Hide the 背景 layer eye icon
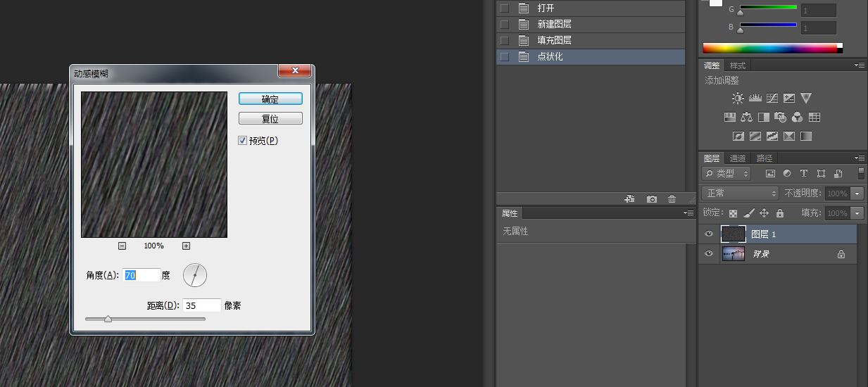Viewport: 868px width, 387px height. coord(709,254)
